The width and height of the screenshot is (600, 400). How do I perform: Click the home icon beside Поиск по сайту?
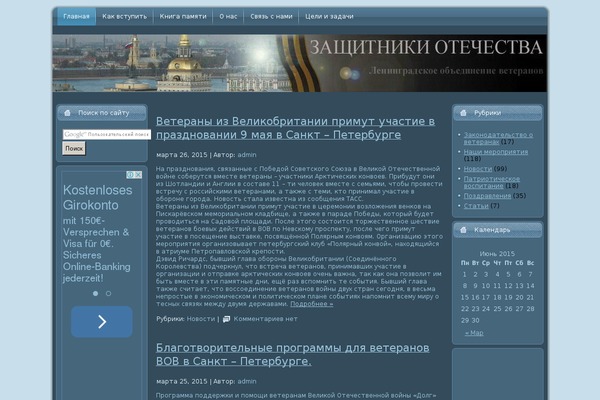point(67,113)
